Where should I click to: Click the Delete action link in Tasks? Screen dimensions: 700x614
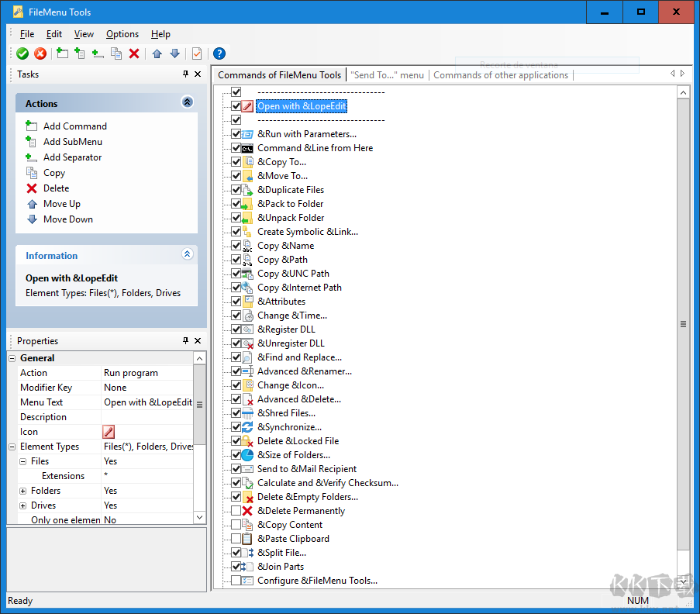coord(57,188)
